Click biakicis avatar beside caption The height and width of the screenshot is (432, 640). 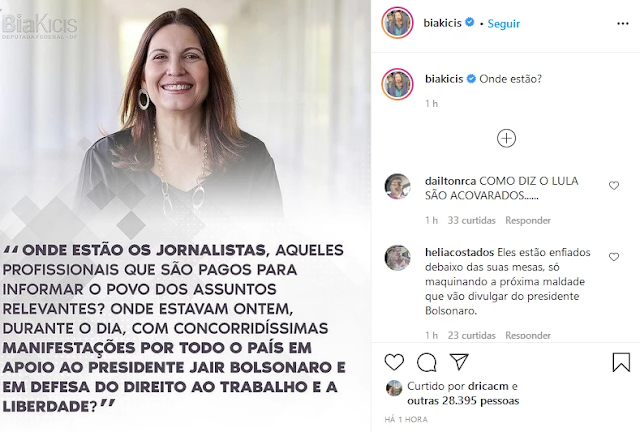click(397, 84)
